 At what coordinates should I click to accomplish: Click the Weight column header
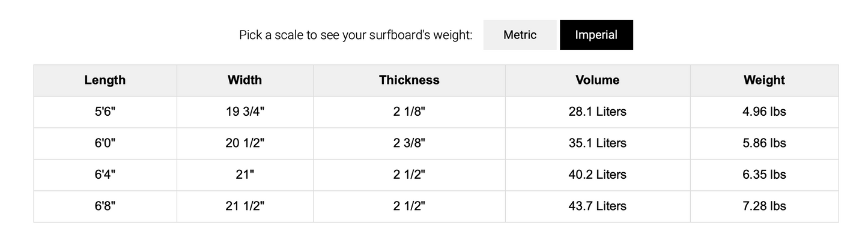point(764,80)
